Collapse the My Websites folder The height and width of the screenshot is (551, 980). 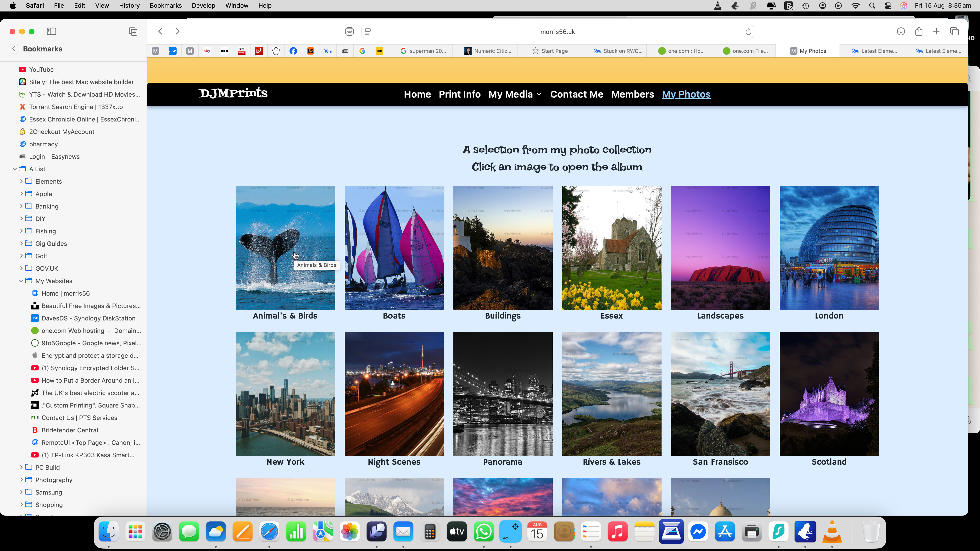[x=21, y=281]
